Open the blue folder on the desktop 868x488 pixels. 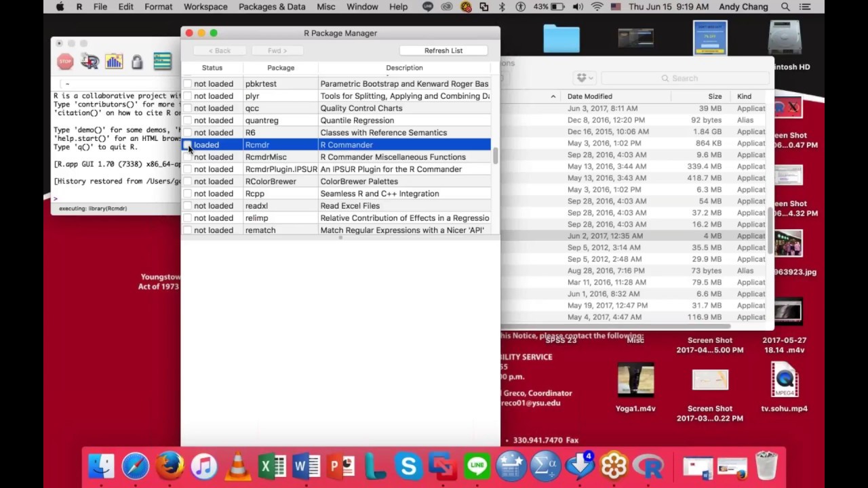(561, 39)
